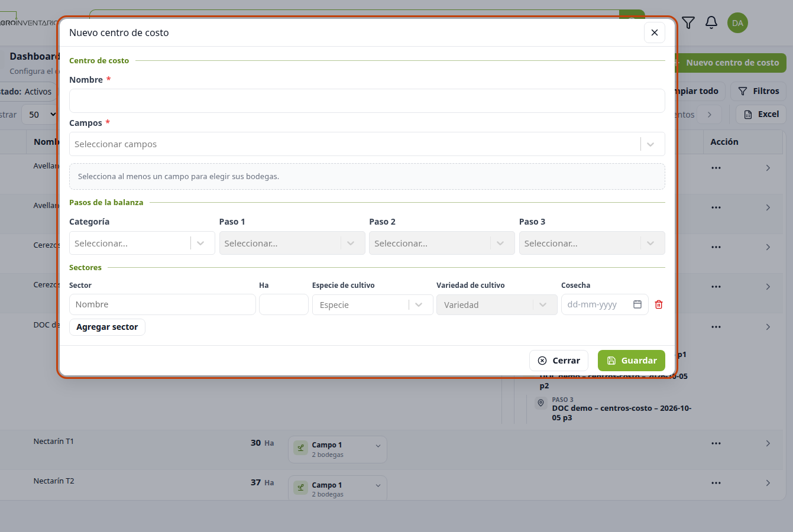Screen dimensions: 793x532
Task: Expand Campo 1 bodegas in Nectarín T2 row
Action: click(x=378, y=485)
